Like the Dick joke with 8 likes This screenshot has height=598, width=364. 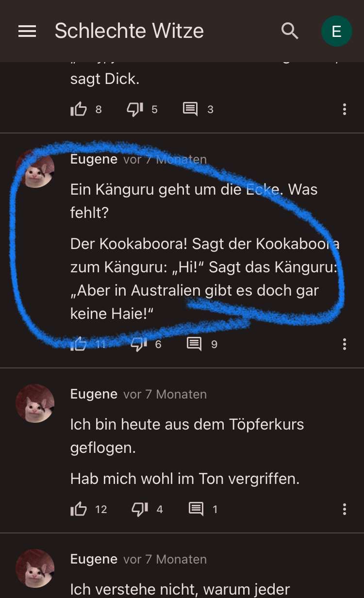79,109
